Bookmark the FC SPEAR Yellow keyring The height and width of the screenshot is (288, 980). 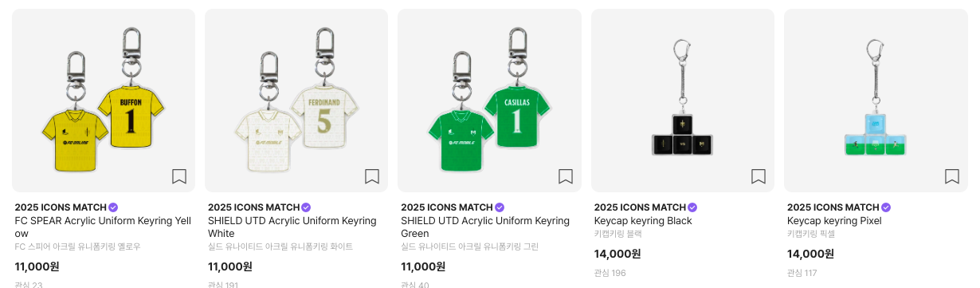(179, 176)
